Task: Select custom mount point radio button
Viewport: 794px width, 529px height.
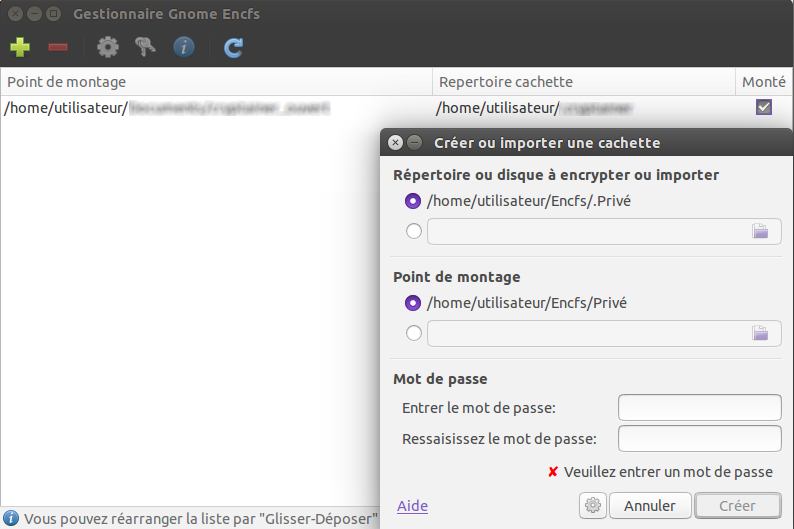Action: pyautogui.click(x=414, y=333)
